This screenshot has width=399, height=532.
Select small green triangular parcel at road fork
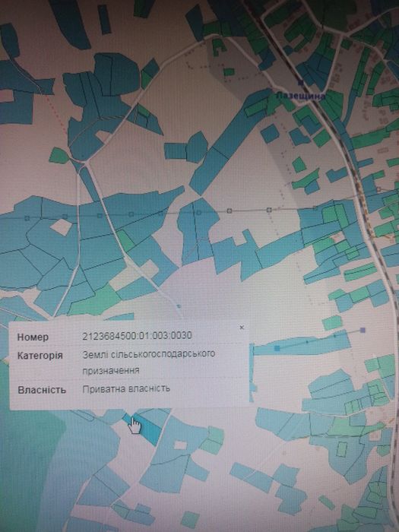tap(59, 156)
